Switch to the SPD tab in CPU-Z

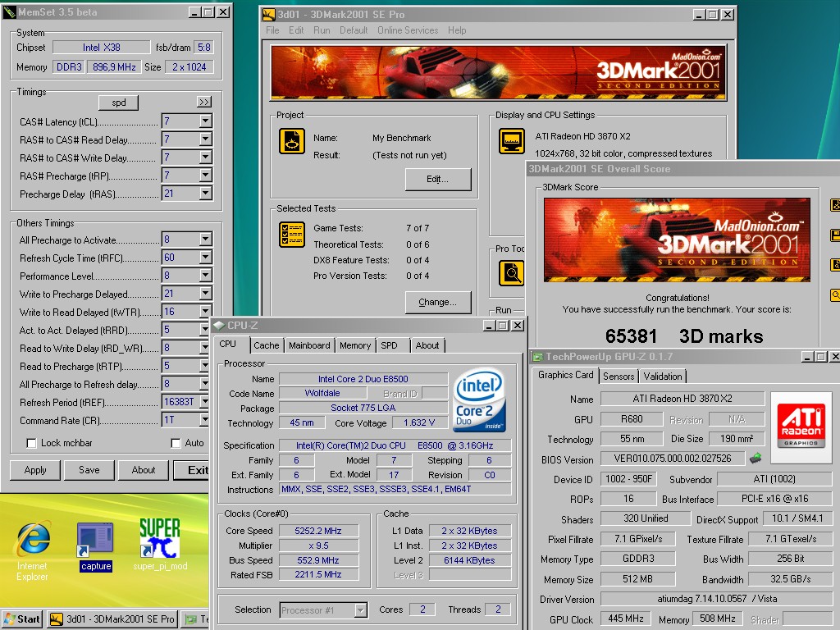click(x=390, y=345)
